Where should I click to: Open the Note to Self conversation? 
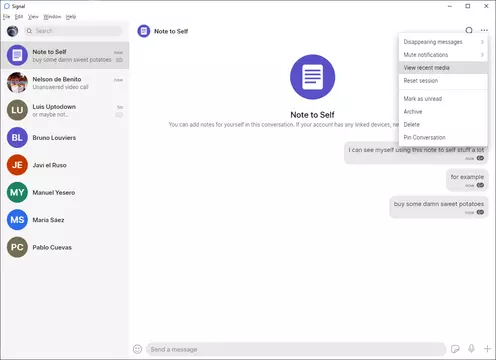coord(65,55)
